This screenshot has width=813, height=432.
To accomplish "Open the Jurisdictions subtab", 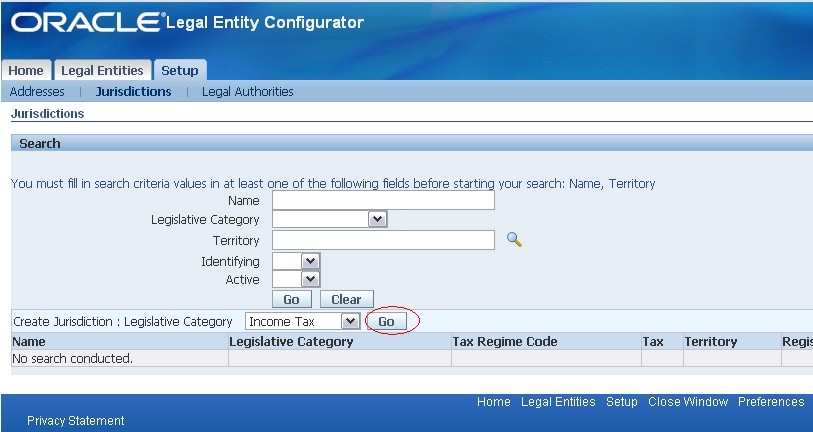I will 133,92.
